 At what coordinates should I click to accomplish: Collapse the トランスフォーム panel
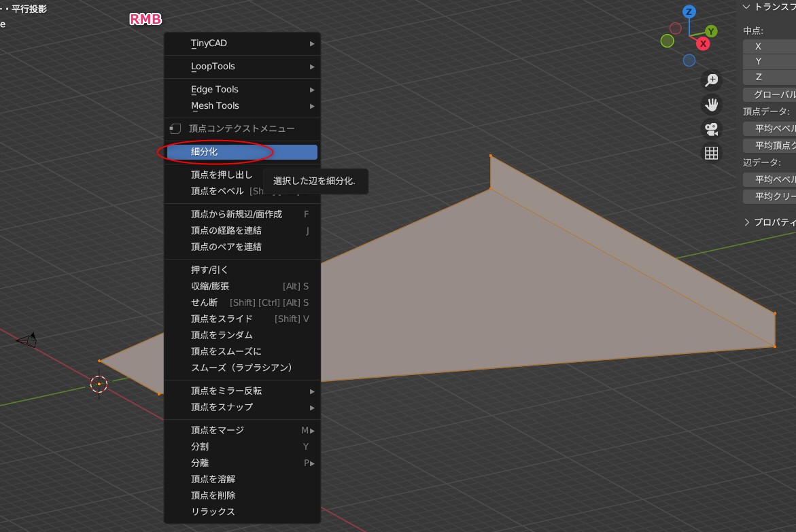pos(746,7)
